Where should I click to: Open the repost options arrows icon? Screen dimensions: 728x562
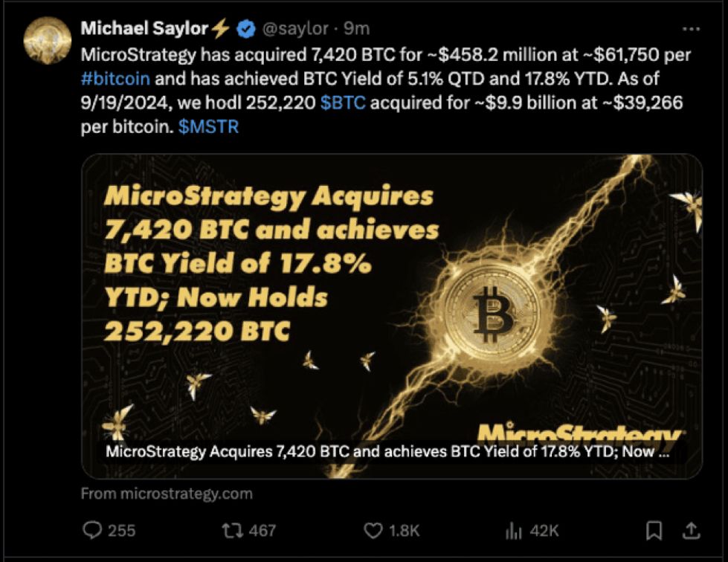coord(231,530)
